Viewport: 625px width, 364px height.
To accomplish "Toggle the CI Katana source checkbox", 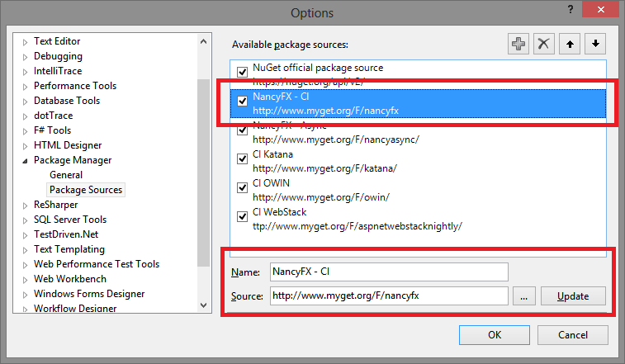I will coord(243,158).
